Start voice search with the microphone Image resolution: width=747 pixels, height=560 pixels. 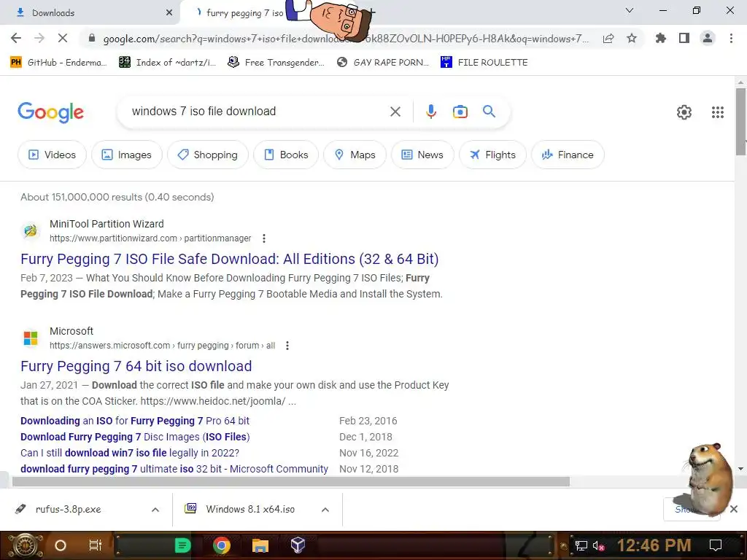pyautogui.click(x=430, y=112)
